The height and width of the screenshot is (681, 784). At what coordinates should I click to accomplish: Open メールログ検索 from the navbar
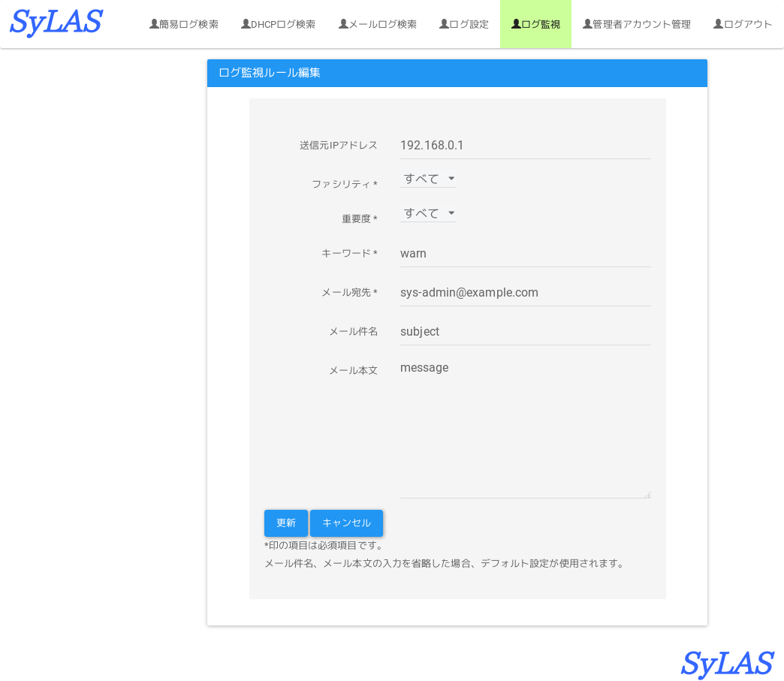(x=378, y=24)
